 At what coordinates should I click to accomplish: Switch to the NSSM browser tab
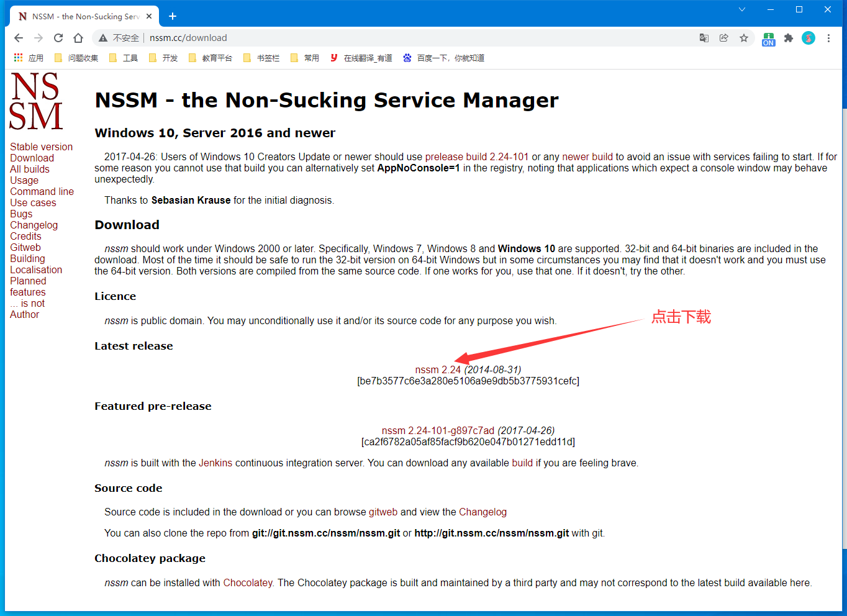tap(81, 16)
